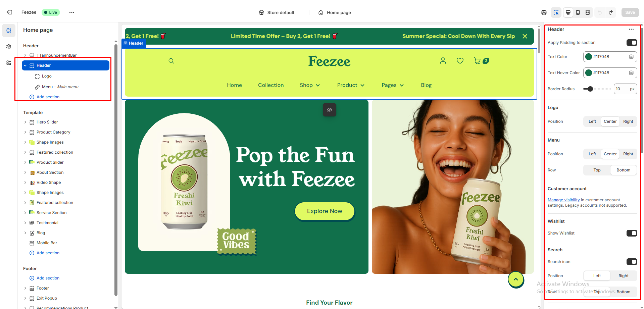Viewport: 644px width, 309px height.
Task: Open the Manage visibility link
Action: coord(563,200)
